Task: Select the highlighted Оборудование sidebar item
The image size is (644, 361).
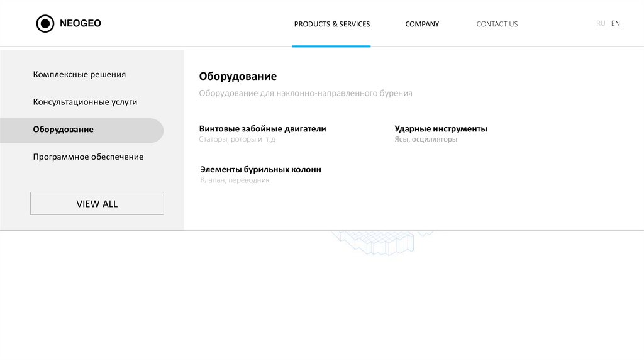Action: coord(82,131)
